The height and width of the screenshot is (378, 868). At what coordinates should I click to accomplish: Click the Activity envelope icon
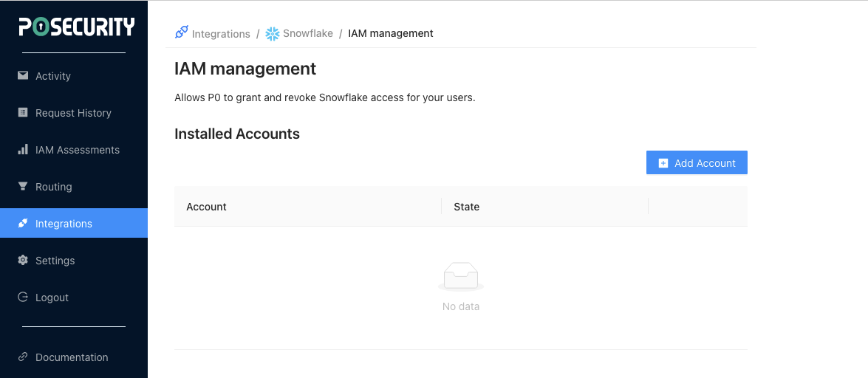coord(23,76)
